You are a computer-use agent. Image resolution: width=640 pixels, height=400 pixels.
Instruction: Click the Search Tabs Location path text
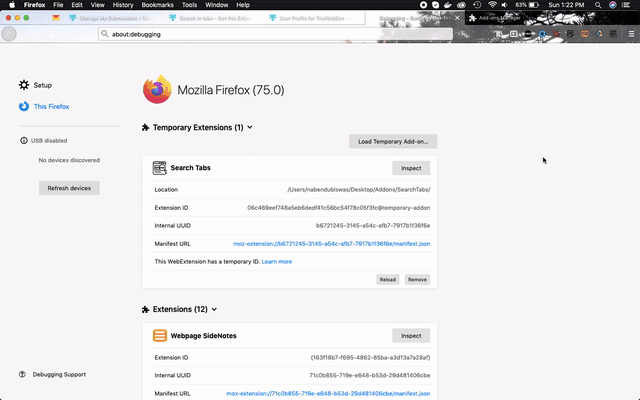358,189
